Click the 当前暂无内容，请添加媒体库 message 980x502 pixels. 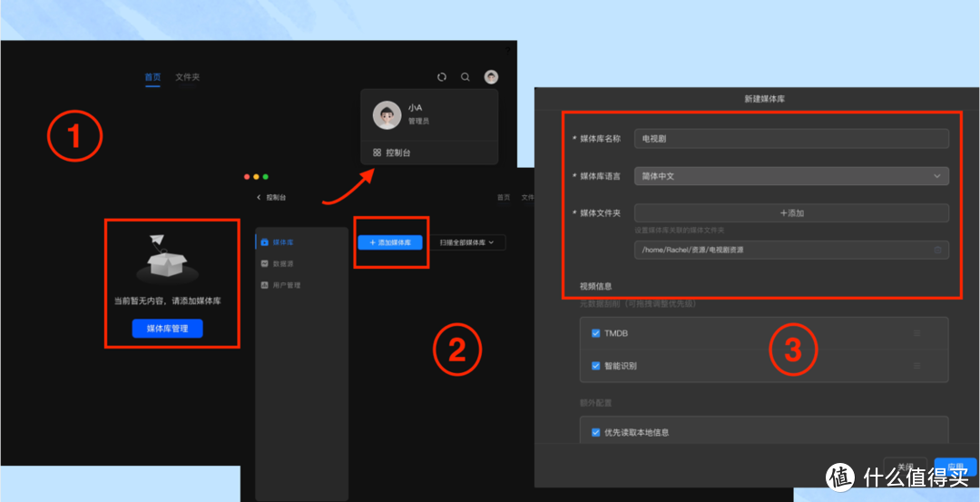coord(168,301)
